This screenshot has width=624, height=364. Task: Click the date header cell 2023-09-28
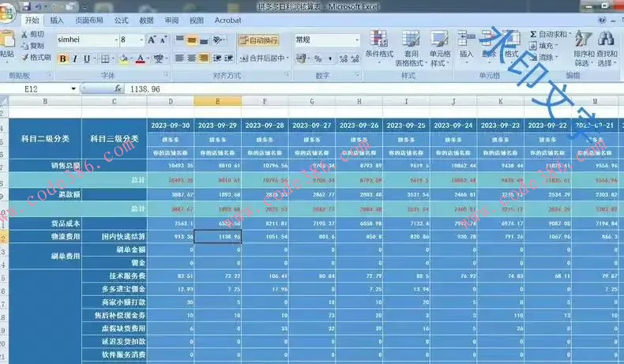tap(265, 126)
